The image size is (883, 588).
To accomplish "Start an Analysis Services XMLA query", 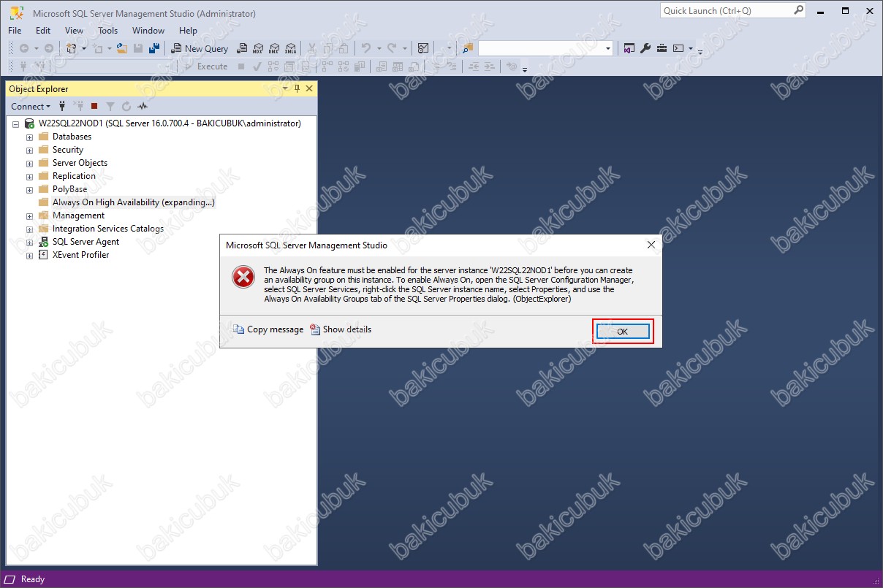I will point(290,48).
